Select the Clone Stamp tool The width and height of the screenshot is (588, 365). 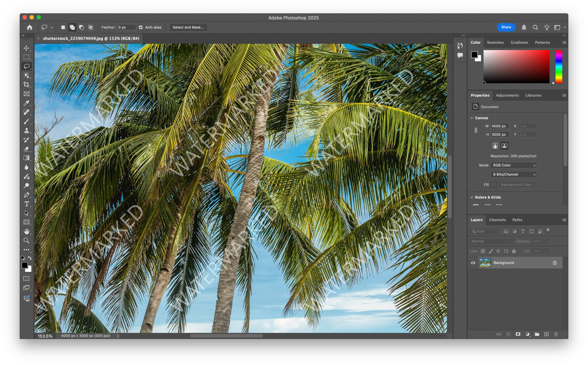(x=27, y=131)
